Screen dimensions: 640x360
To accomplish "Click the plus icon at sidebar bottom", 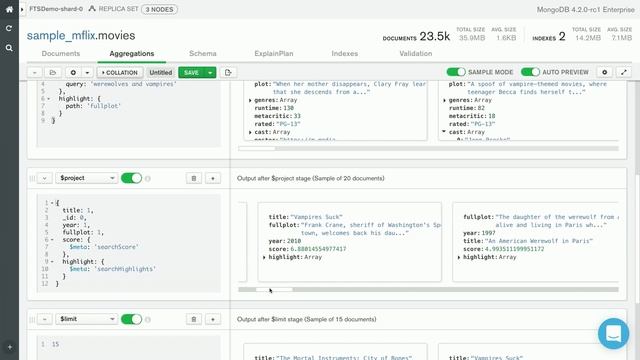I will click(x=10, y=347).
